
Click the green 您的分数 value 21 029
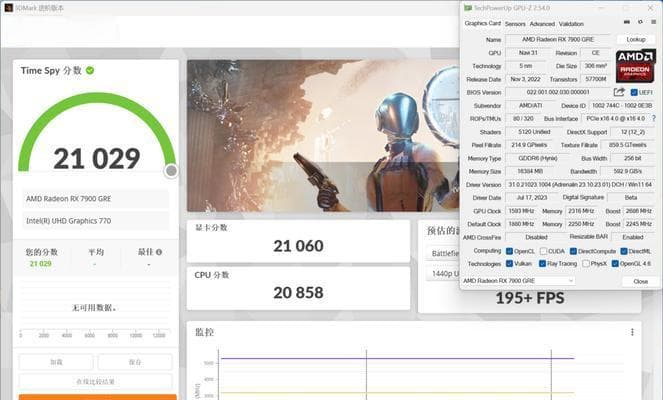point(41,264)
